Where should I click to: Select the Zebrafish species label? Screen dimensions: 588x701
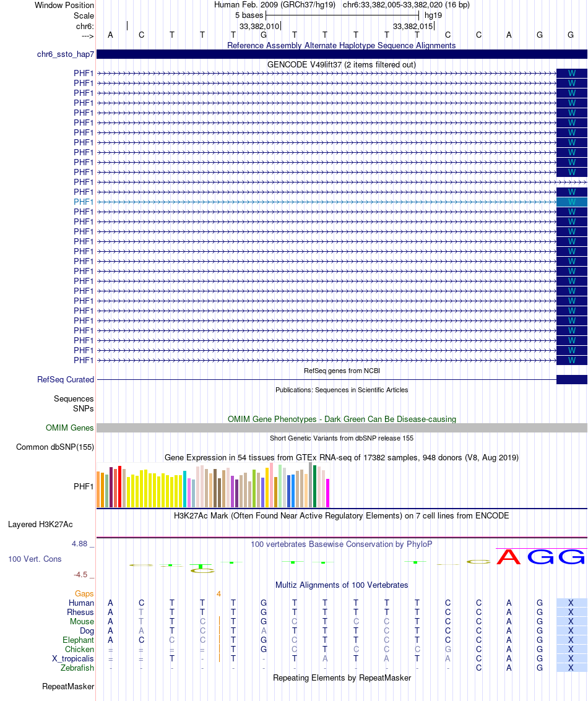coord(77,668)
